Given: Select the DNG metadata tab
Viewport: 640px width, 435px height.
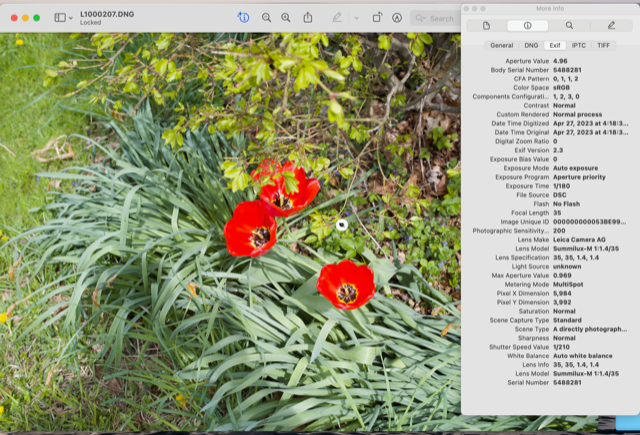Looking at the screenshot, I should pyautogui.click(x=531, y=45).
